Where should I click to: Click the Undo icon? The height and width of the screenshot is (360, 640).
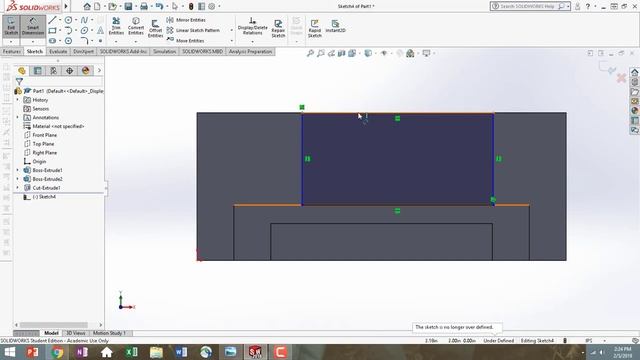pos(159,7)
